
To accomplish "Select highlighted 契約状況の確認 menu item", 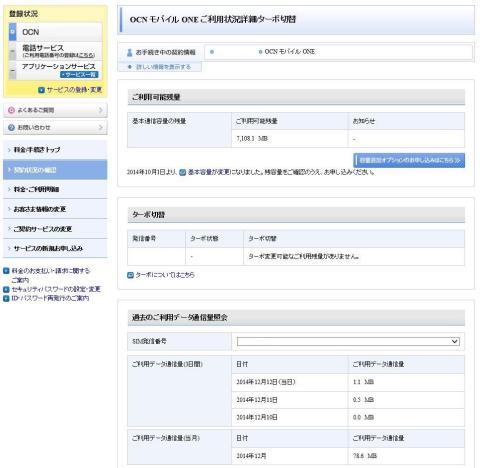I will tap(55, 170).
